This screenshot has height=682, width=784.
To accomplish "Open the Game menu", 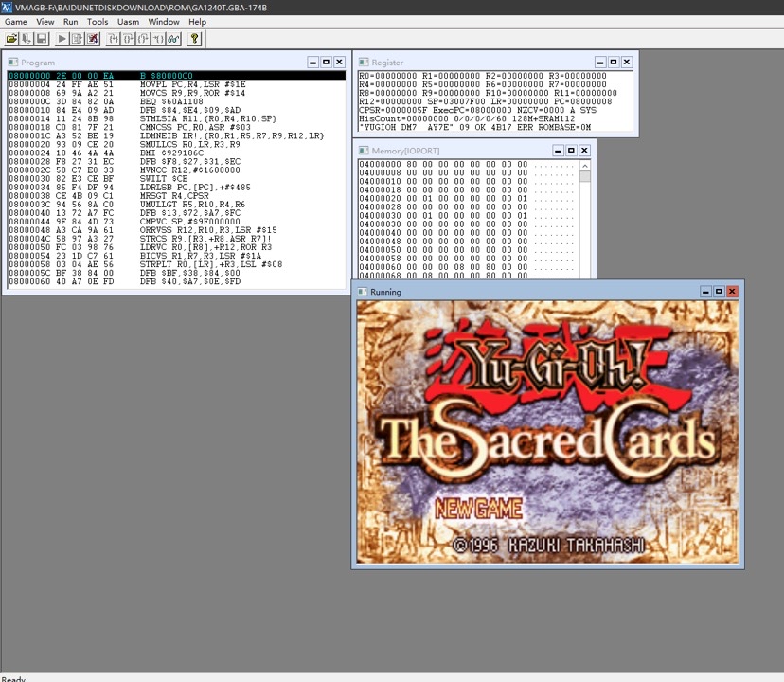I will tap(15, 22).
